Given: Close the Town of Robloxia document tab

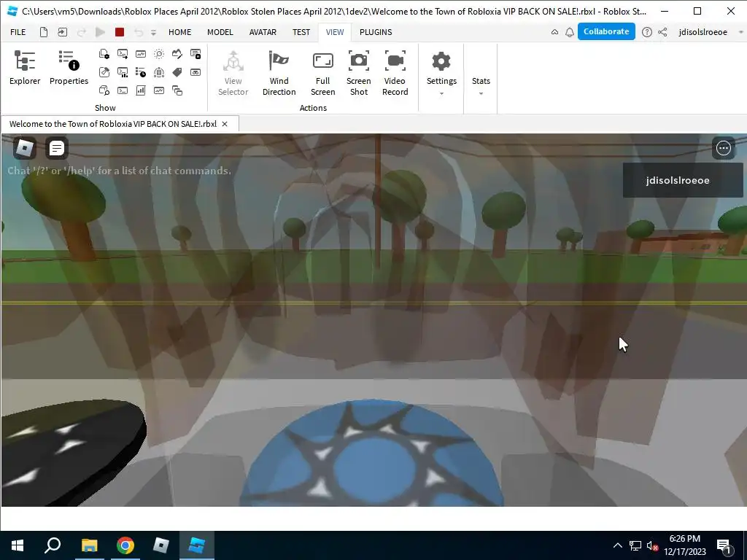Looking at the screenshot, I should 225,124.
